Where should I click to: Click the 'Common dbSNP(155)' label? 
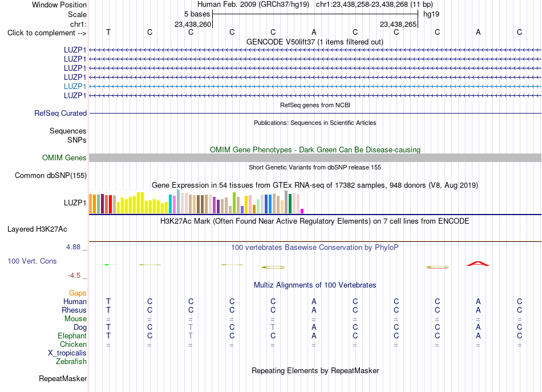(x=51, y=176)
